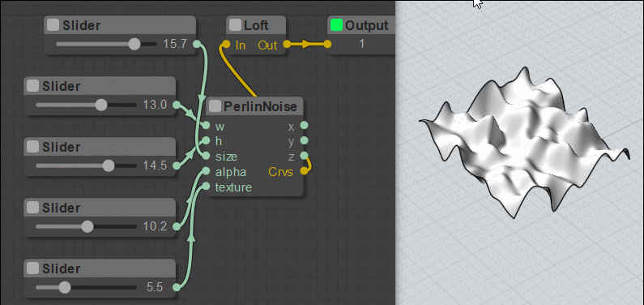The image size is (644, 305).
Task: Click the value 14.5 on the slider
Action: 155,165
